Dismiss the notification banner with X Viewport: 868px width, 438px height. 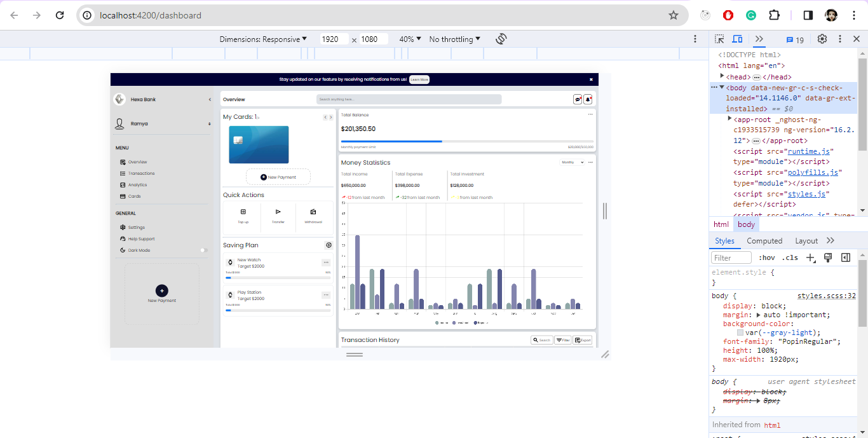pos(591,79)
